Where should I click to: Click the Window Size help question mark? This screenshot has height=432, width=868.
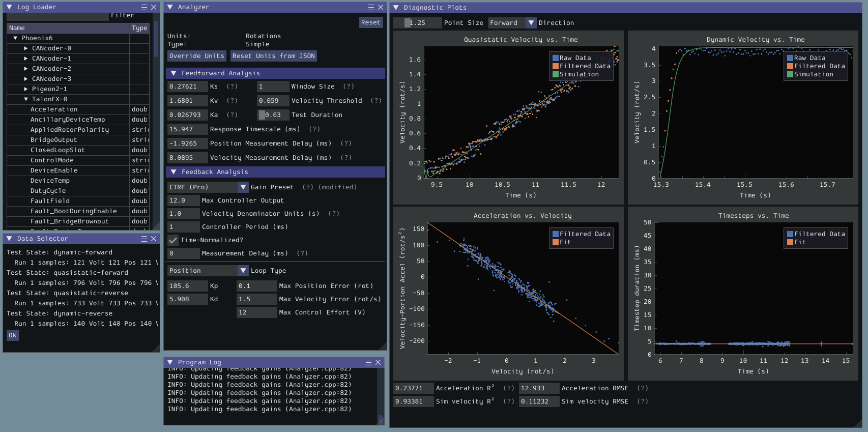pos(349,87)
